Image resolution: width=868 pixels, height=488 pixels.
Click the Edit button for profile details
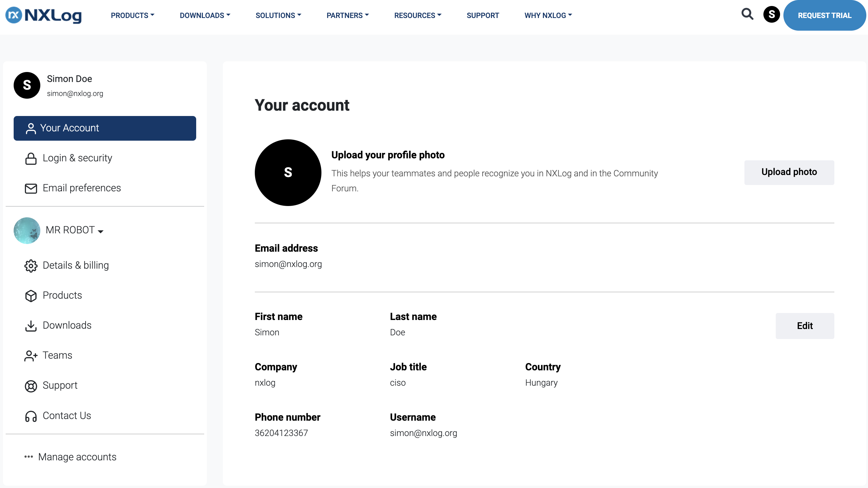[x=805, y=326]
